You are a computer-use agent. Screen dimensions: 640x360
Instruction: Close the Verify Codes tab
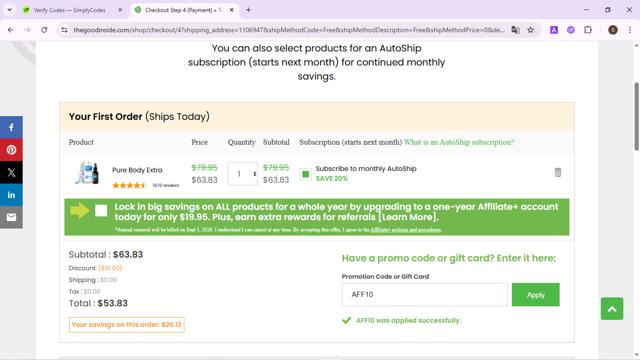pos(120,10)
